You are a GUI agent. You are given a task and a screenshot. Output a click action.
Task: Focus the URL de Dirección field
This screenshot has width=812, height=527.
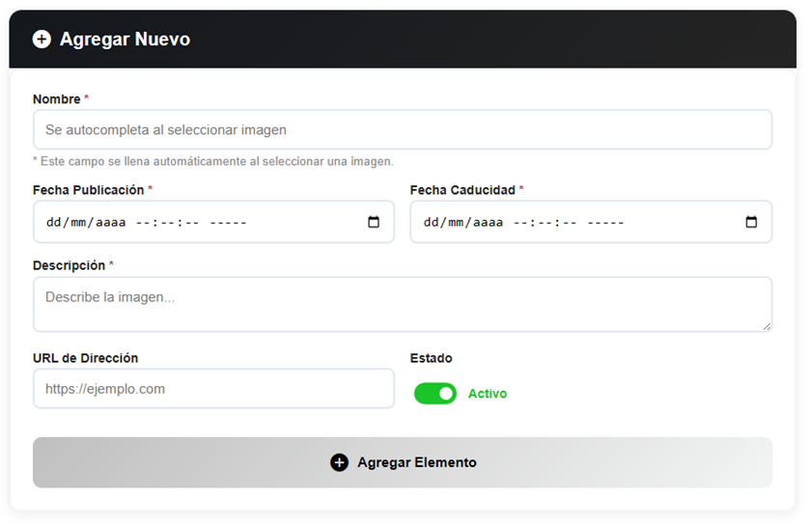(x=213, y=389)
